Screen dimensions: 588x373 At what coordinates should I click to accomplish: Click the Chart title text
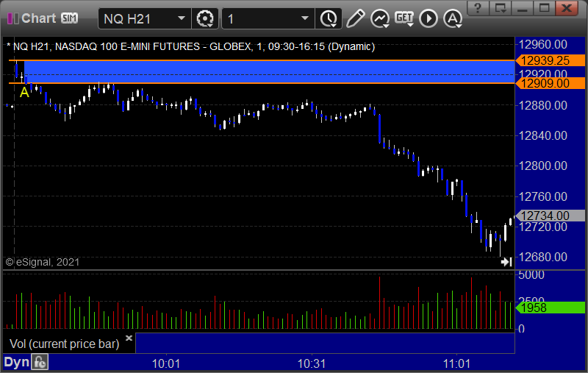point(39,18)
